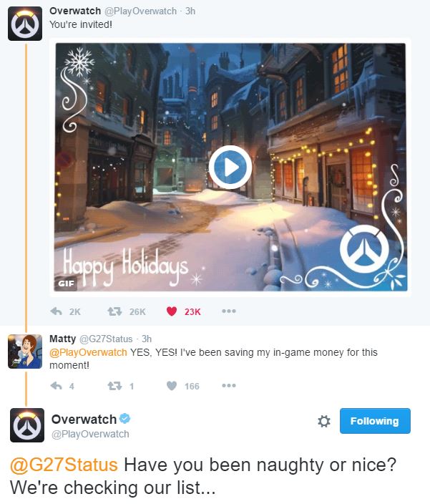Viewport: 430px width, 504px height.
Task: Retweet Matty's tweet
Action: tap(114, 385)
